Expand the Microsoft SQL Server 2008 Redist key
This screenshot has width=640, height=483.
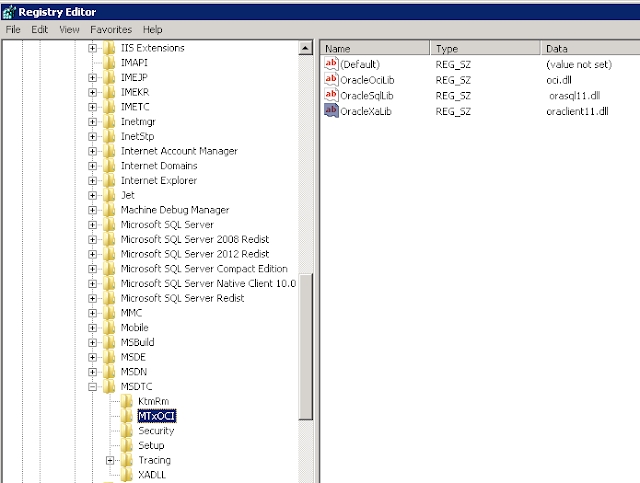click(92, 239)
